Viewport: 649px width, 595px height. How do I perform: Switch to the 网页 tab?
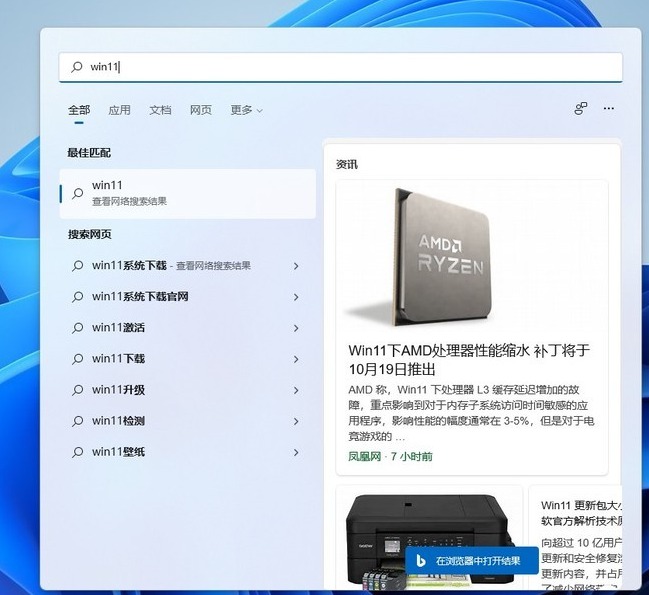point(200,110)
